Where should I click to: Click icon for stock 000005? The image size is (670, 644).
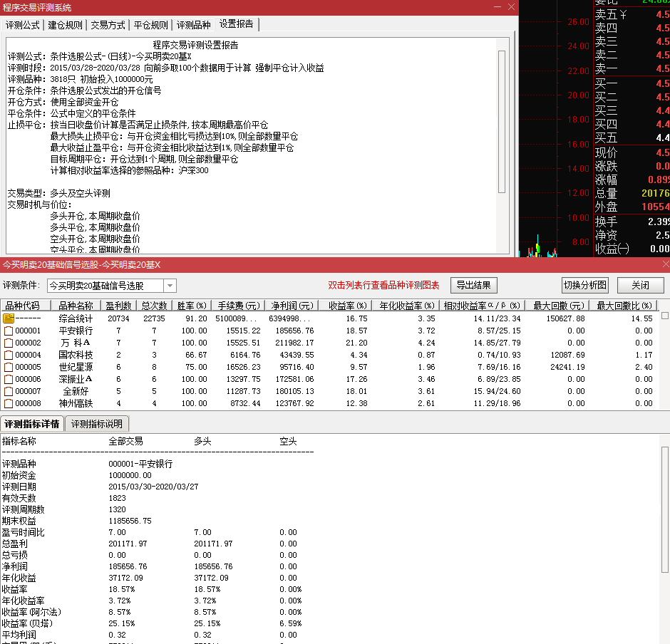click(x=9, y=367)
